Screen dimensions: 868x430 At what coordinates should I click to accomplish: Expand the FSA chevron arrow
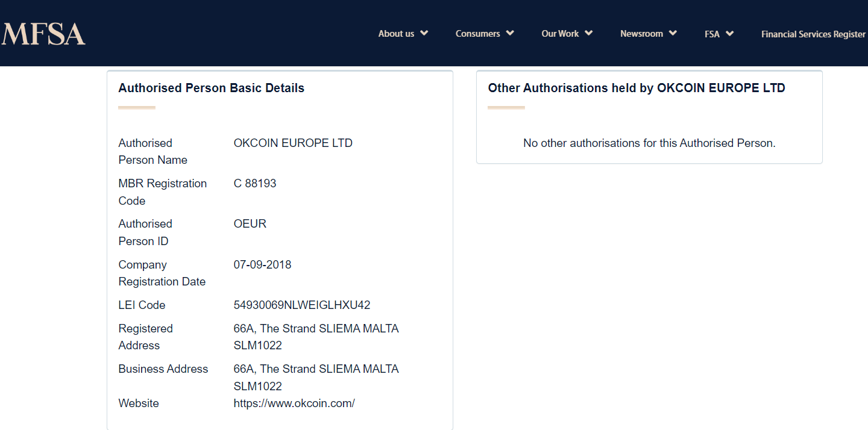[729, 33]
